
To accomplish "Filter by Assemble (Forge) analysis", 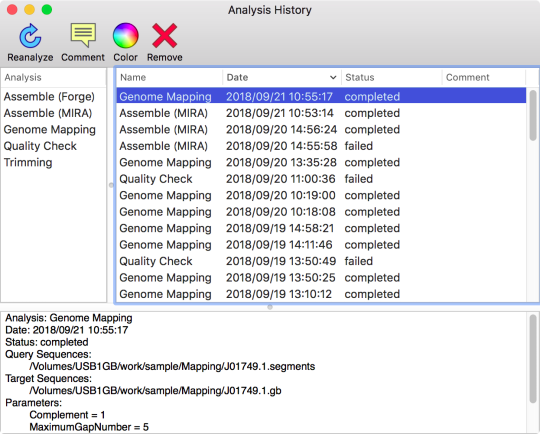I will coord(49,97).
